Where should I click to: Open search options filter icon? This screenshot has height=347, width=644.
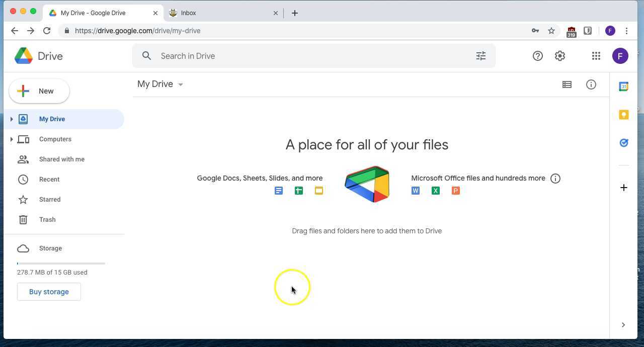pos(481,56)
